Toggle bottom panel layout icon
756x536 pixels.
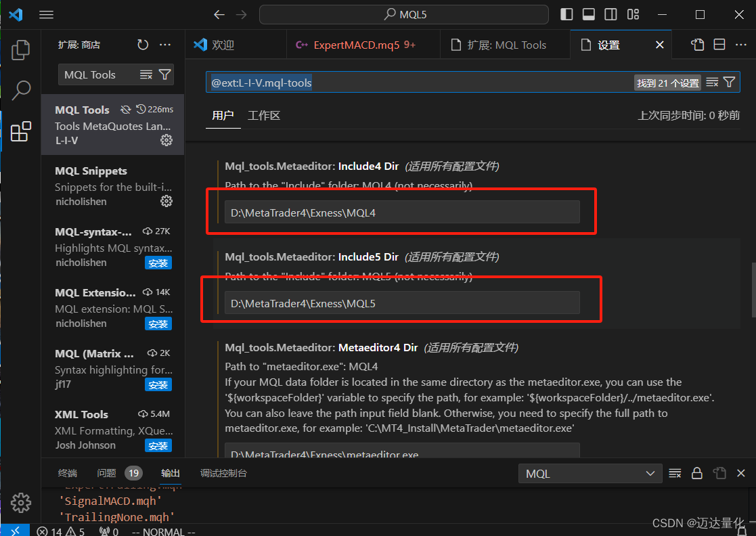click(589, 14)
